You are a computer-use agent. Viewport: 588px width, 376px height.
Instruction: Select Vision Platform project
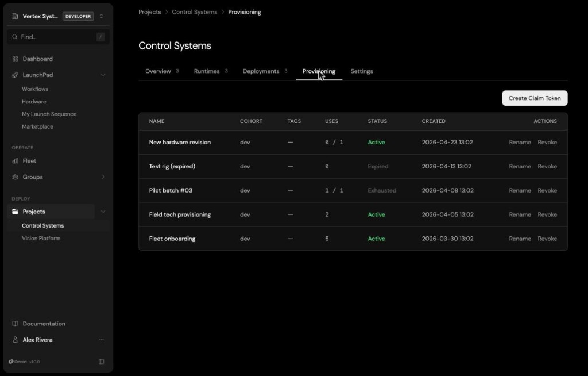(x=41, y=239)
